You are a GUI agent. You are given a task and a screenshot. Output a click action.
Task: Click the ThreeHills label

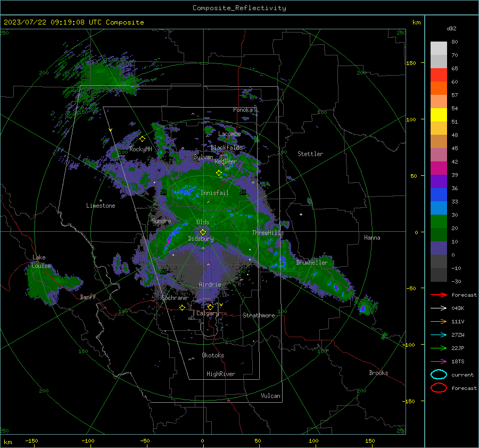click(268, 233)
